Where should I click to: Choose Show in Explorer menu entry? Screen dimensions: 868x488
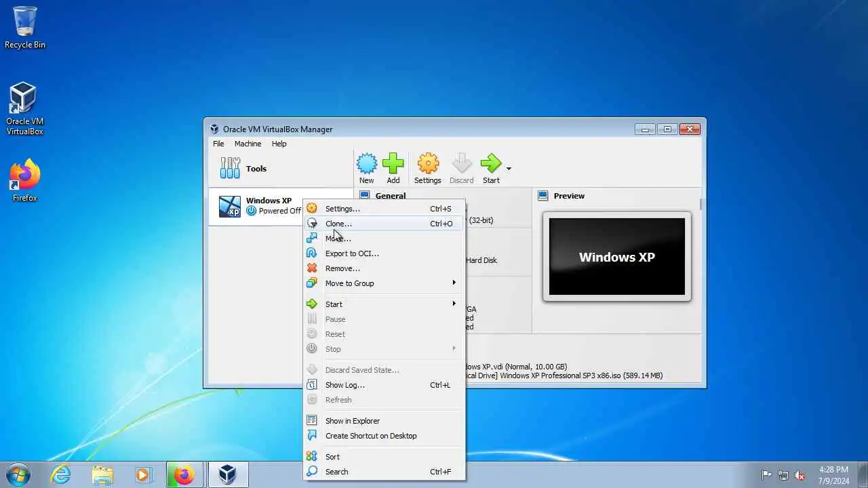[384, 421]
